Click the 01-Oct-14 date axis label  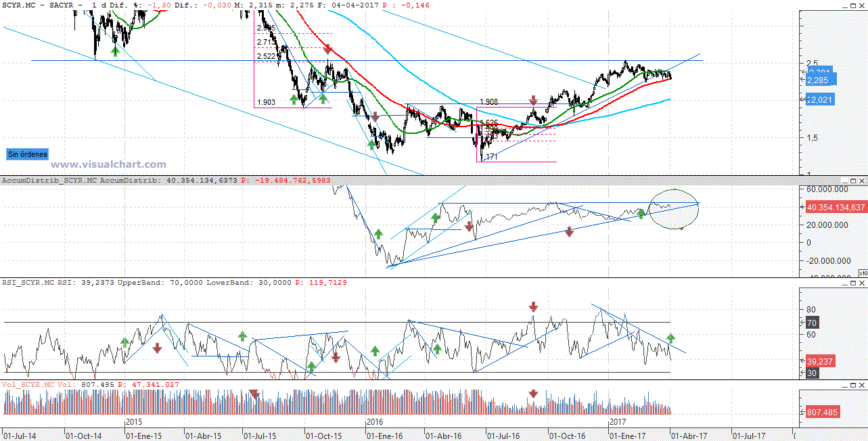[x=84, y=436]
